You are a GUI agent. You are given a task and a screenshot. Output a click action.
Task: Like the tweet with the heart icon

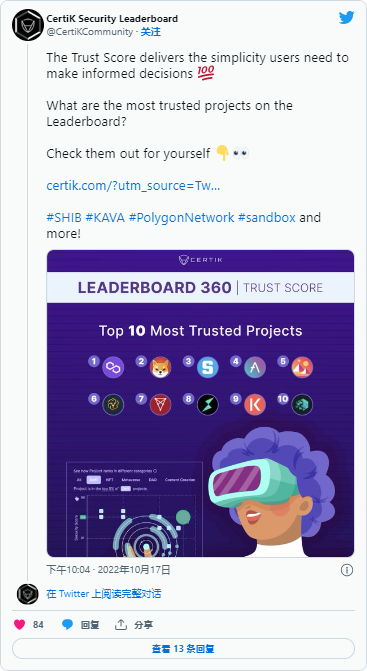pyautogui.click(x=20, y=624)
